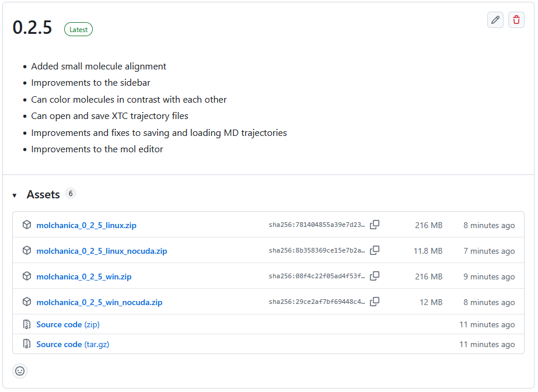Copy SHA256 checksum of molchanica_0_2_5_win_nocuda.zip
Viewport: 538px width, 392px height.
[x=375, y=302]
